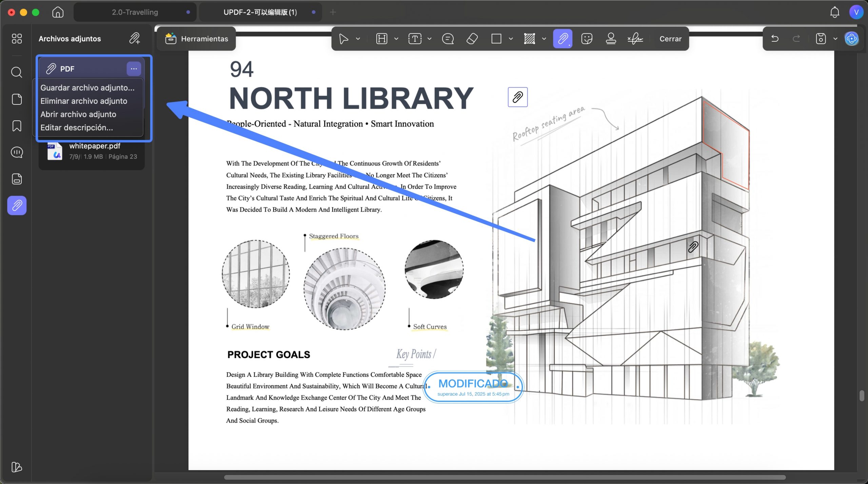
Task: Expand the rectangle shape dropdown arrow
Action: [x=511, y=39]
